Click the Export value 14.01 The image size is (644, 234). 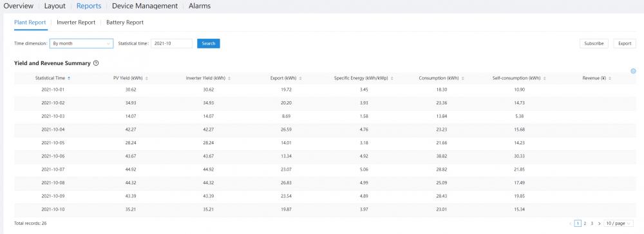287,142
